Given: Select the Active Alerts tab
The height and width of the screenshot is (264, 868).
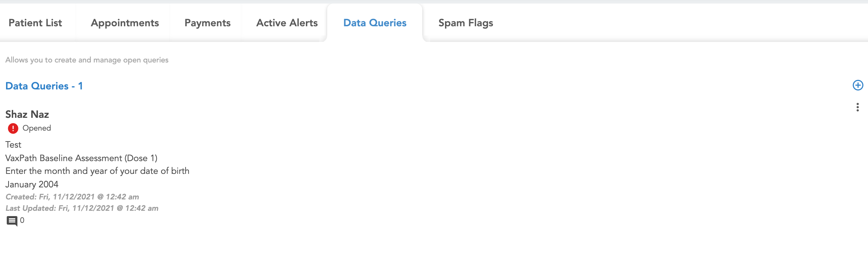Looking at the screenshot, I should 287,23.
